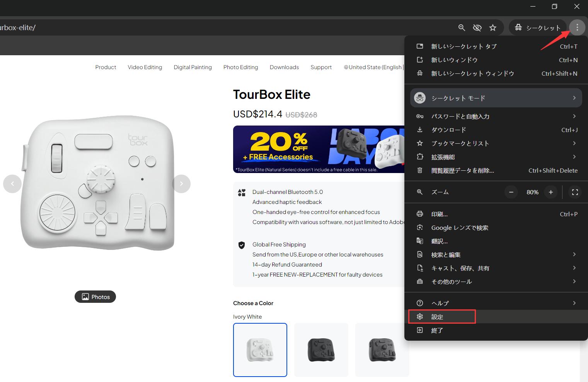Select the second black color thumbnail

(382, 350)
